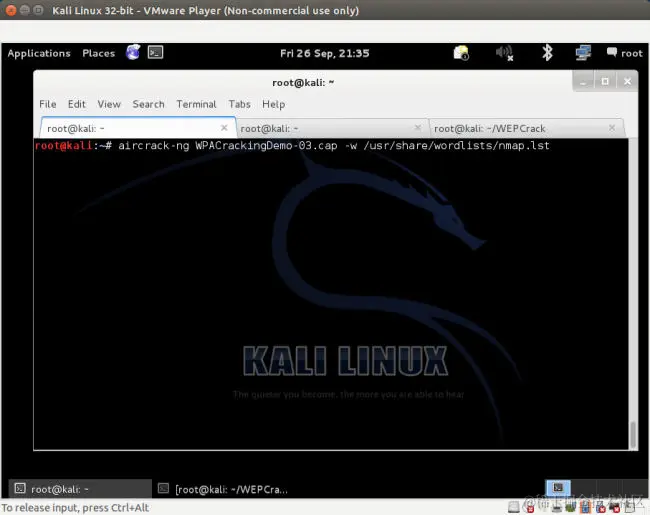Viewport: 650px width, 515px height.
Task: Open the Help menu in terminal
Action: click(x=274, y=104)
